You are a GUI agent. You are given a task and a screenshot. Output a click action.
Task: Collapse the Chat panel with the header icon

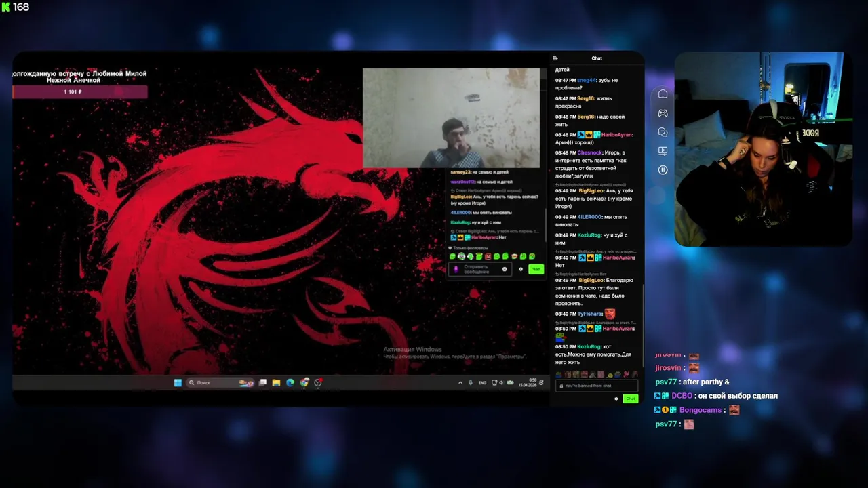click(555, 58)
